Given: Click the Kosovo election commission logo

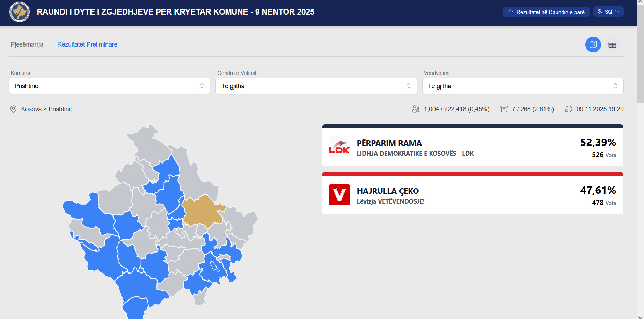Looking at the screenshot, I should point(20,12).
